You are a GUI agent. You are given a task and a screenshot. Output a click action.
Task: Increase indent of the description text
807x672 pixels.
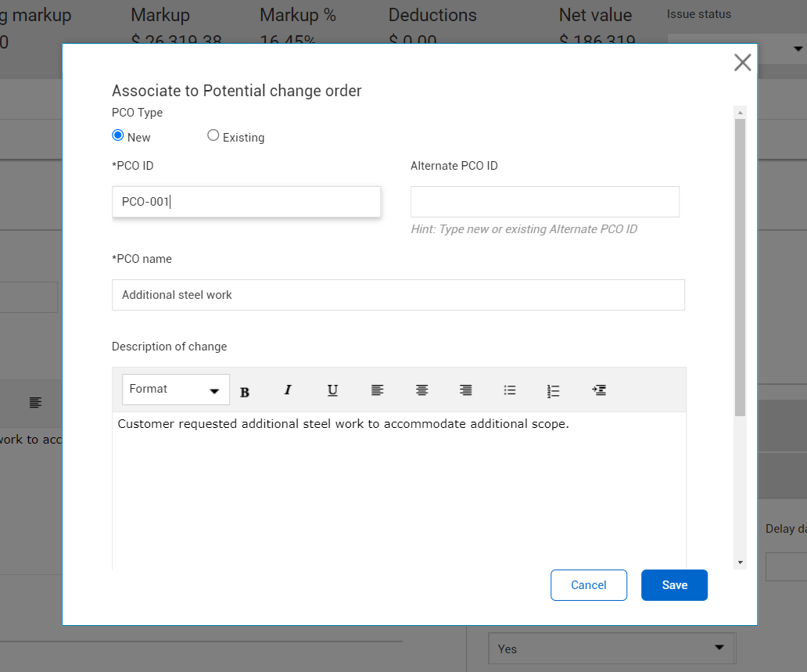[599, 390]
